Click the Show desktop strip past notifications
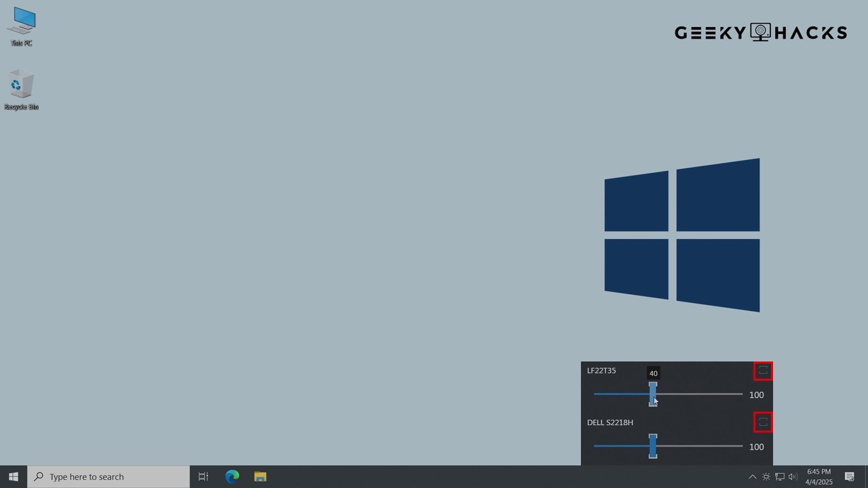Screen dimensions: 868x488 (x=866, y=476)
